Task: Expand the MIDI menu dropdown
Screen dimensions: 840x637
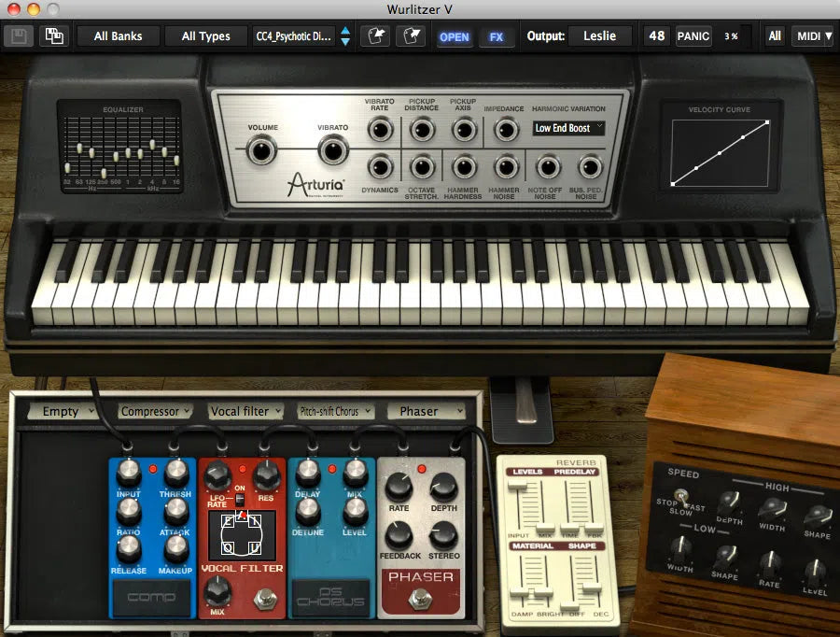Action: pos(813,36)
